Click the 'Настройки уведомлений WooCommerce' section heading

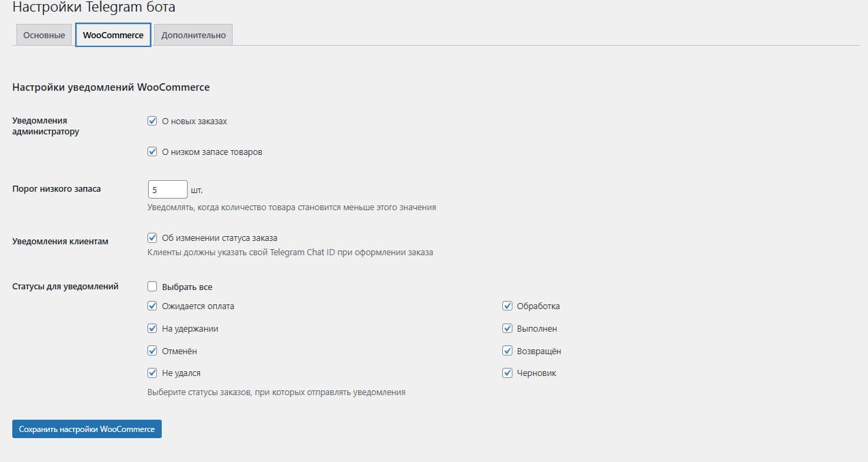pos(111,87)
